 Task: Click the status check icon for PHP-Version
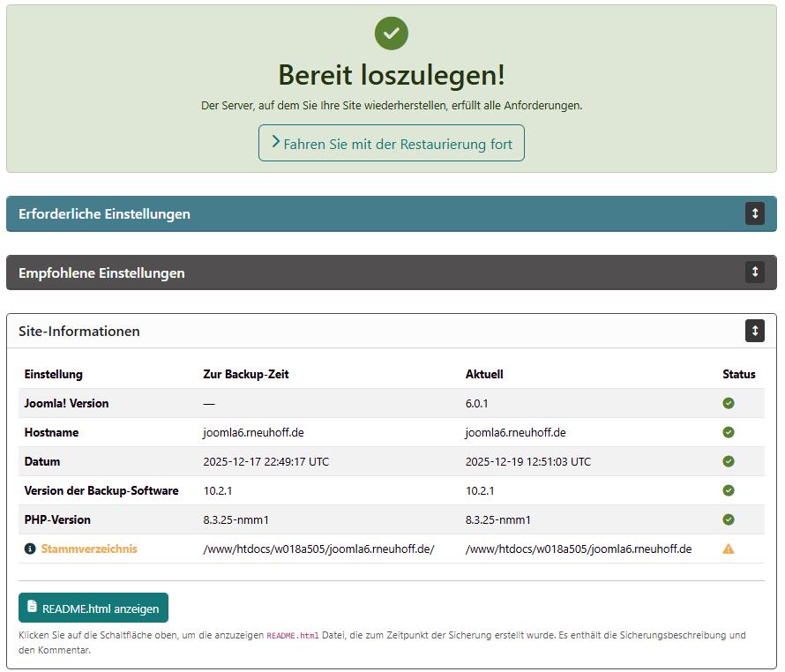[729, 519]
